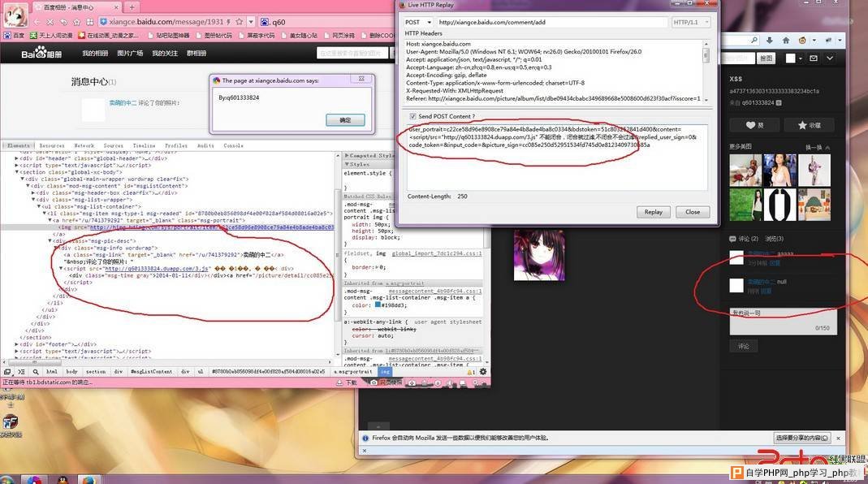Click the Firefox download arrow icon

(770, 41)
